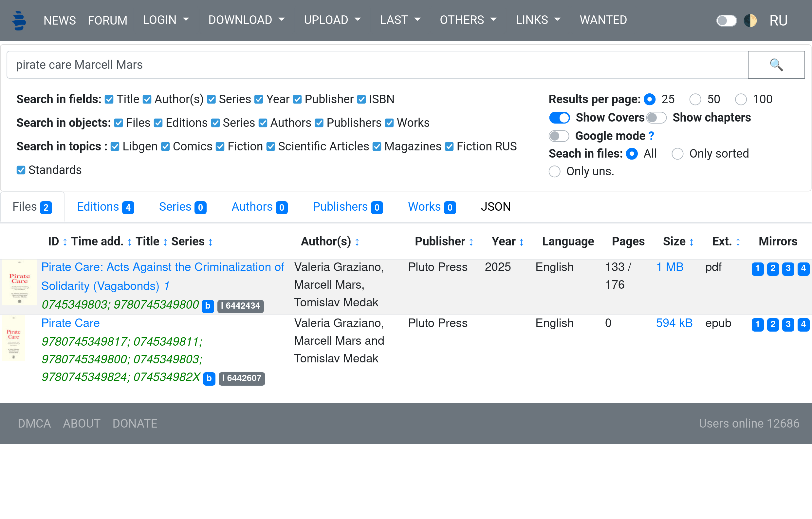Switch to the Editions tab
Image resolution: width=812 pixels, height=519 pixels.
point(105,206)
